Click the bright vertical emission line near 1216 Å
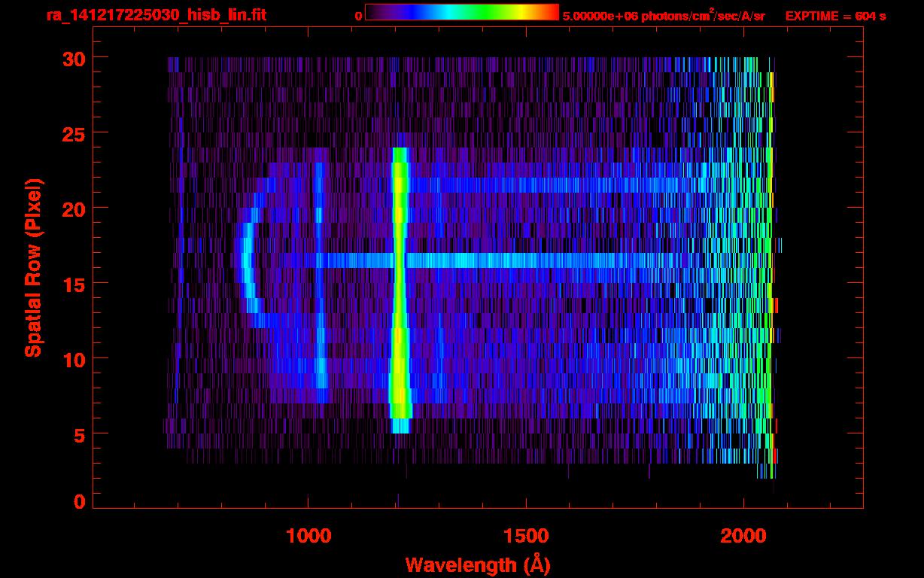Image resolution: width=924 pixels, height=578 pixels. click(x=400, y=290)
